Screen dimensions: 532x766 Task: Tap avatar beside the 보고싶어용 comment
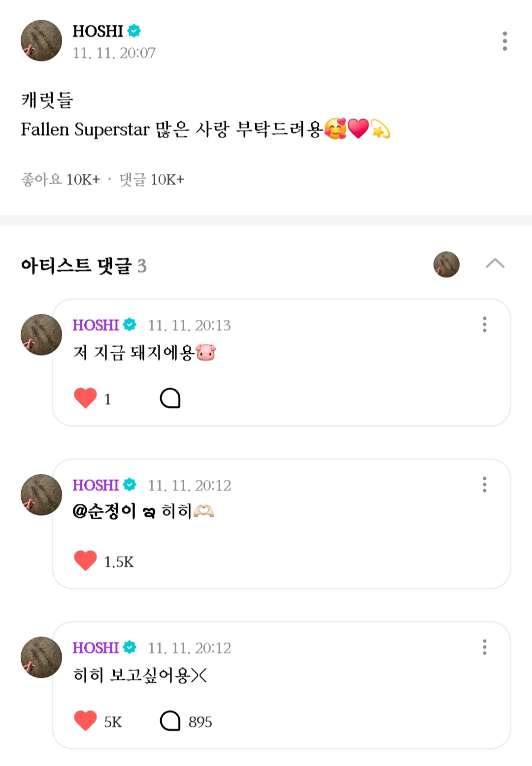[41, 657]
